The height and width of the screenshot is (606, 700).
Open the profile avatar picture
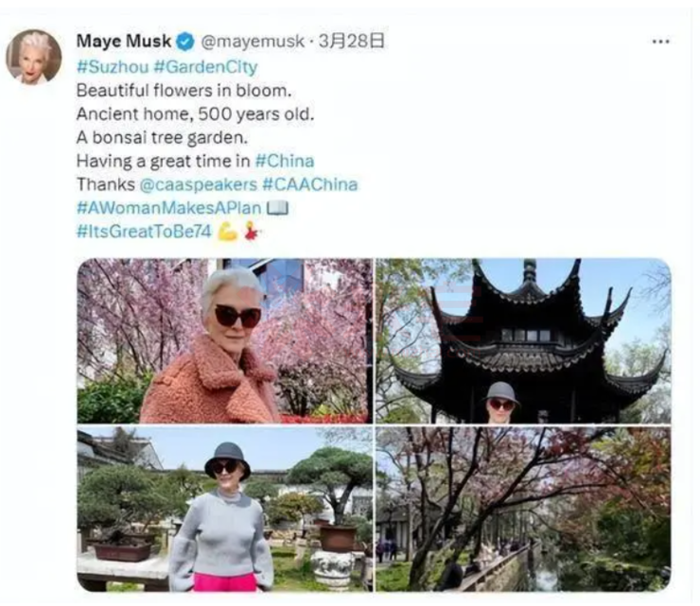[x=33, y=57]
